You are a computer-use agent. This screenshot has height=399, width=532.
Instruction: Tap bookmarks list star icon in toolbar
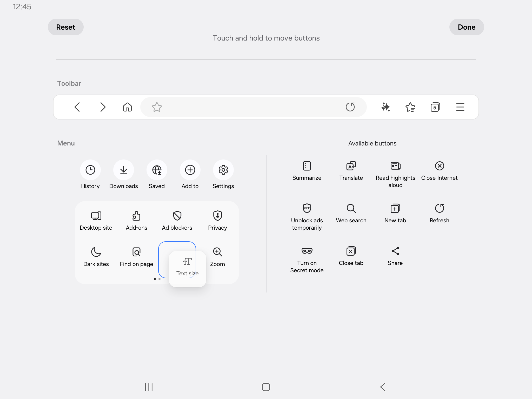coord(410,107)
